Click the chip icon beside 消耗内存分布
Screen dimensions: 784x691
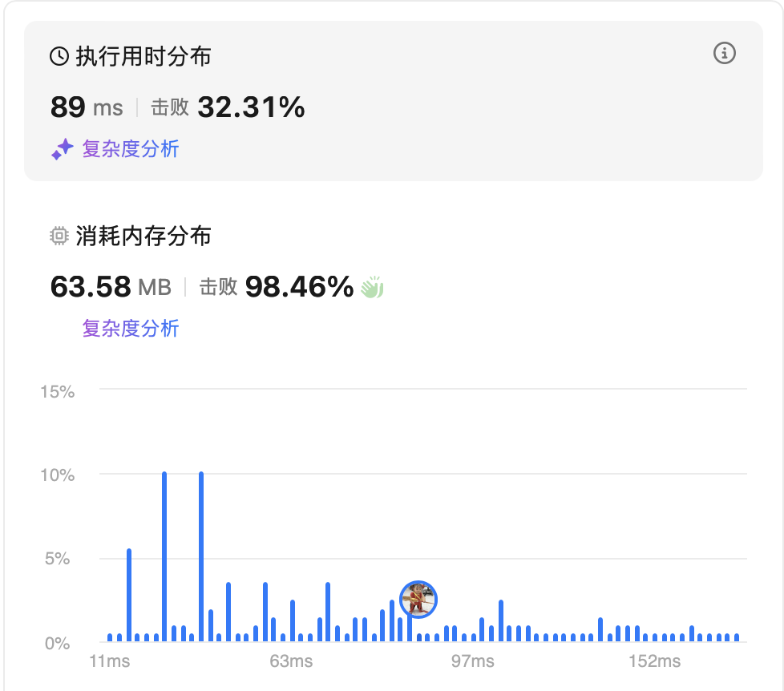pyautogui.click(x=59, y=236)
